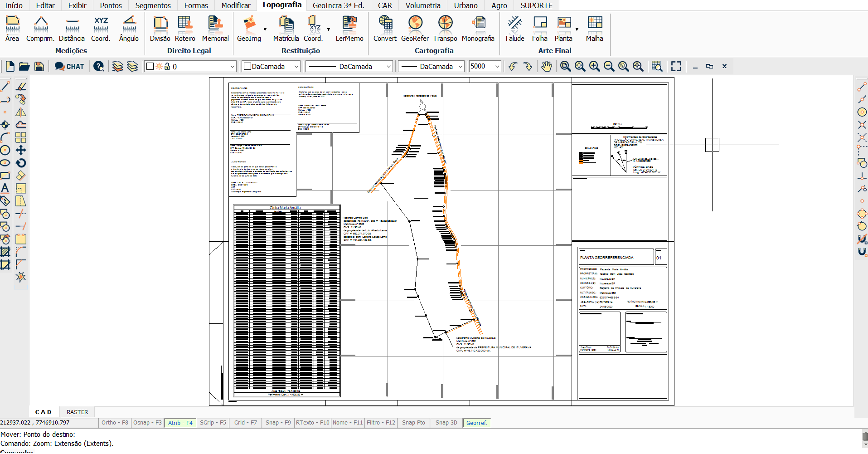Open the GeoRefer tool
Viewport: 868px width, 454px height.
415,29
